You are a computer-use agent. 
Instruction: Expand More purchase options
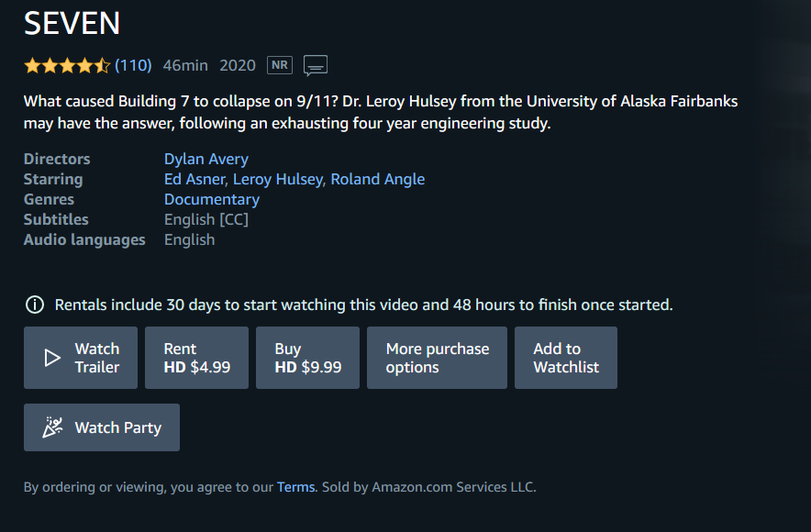click(x=437, y=358)
